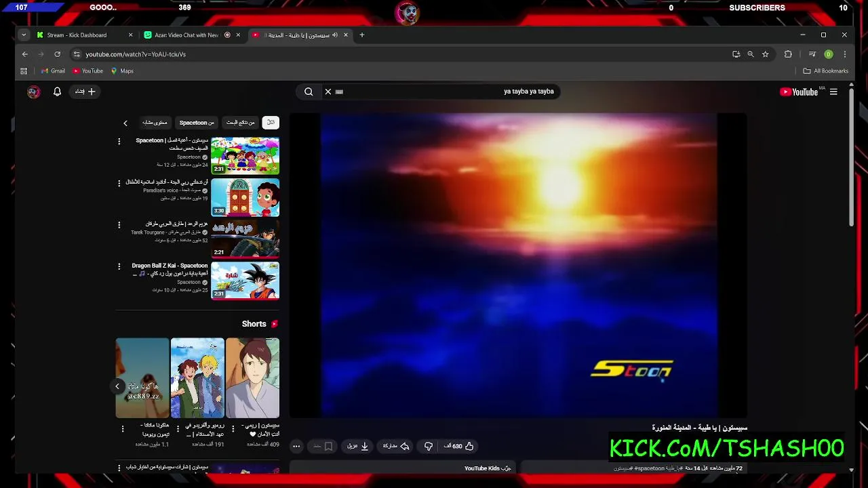The width and height of the screenshot is (868, 488).
Task: Click the YouTube search magnifier button
Action: pyautogui.click(x=309, y=91)
